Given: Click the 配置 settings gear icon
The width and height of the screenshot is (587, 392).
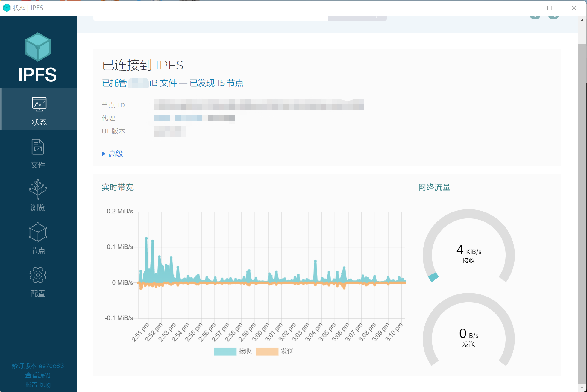Looking at the screenshot, I should click(x=38, y=275).
